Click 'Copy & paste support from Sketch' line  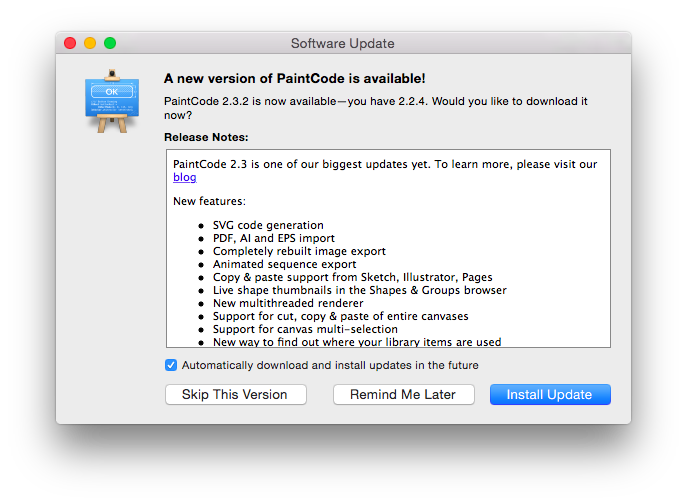(353, 277)
